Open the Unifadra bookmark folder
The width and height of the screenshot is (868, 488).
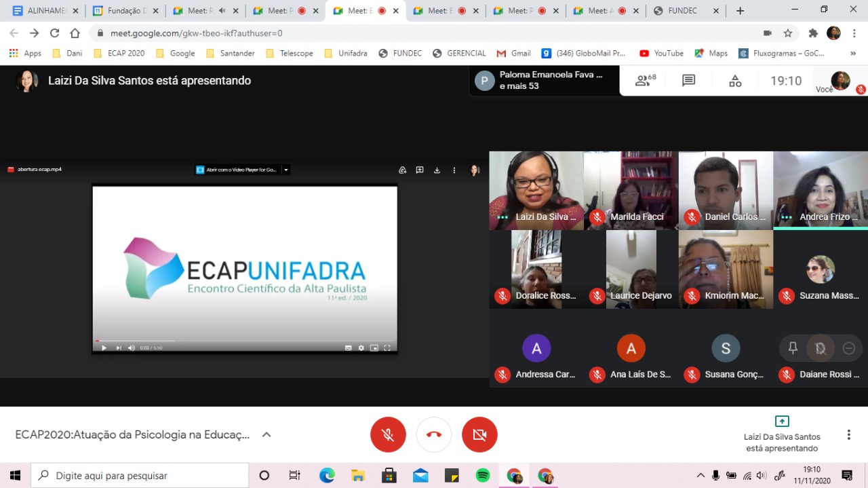tap(346, 53)
